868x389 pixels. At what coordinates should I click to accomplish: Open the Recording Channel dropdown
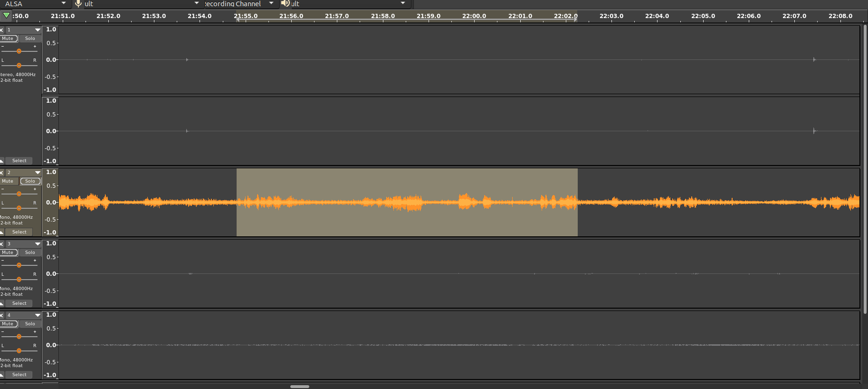click(x=240, y=4)
